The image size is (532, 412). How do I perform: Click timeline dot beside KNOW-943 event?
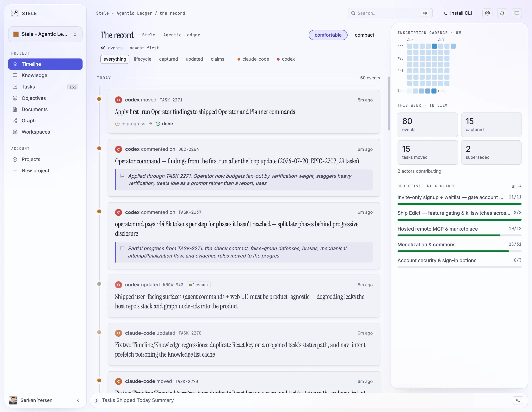(x=99, y=284)
